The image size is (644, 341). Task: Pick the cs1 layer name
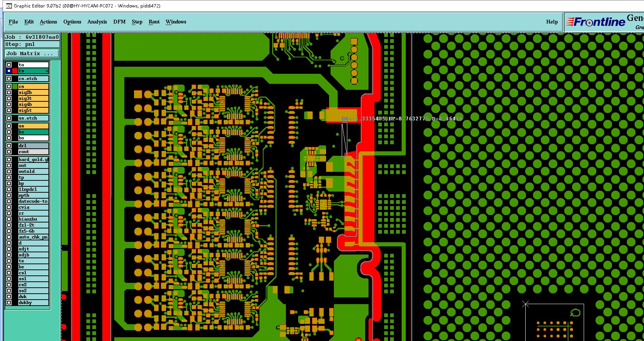click(34, 273)
